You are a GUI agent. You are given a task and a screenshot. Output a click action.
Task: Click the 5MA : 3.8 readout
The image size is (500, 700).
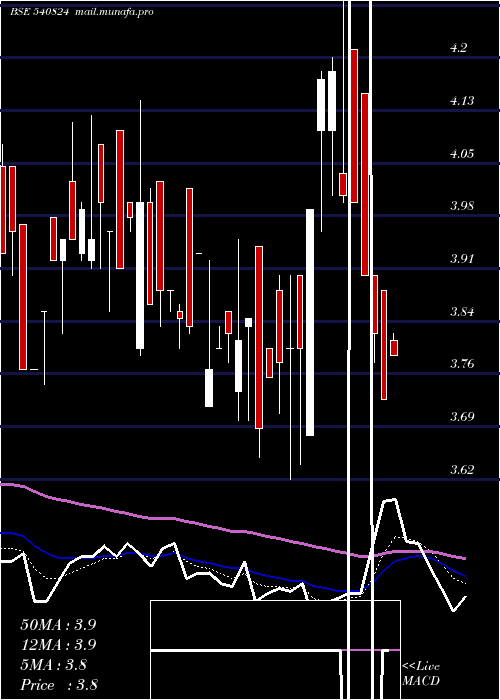click(x=54, y=665)
